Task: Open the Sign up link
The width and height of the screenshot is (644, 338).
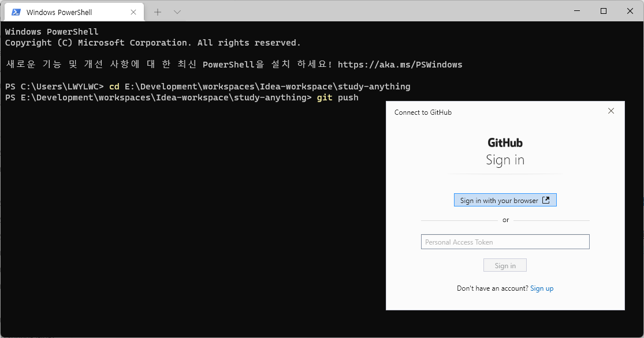Action: click(542, 288)
